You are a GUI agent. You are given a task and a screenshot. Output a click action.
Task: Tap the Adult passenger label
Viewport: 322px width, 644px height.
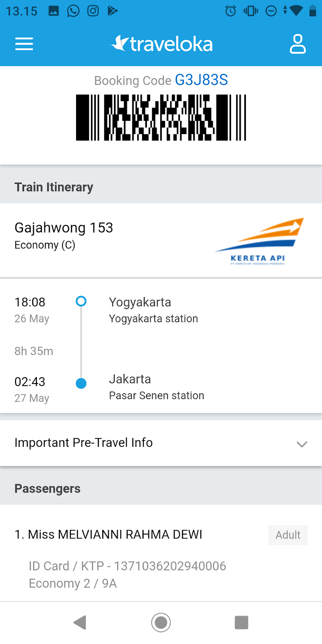click(288, 535)
